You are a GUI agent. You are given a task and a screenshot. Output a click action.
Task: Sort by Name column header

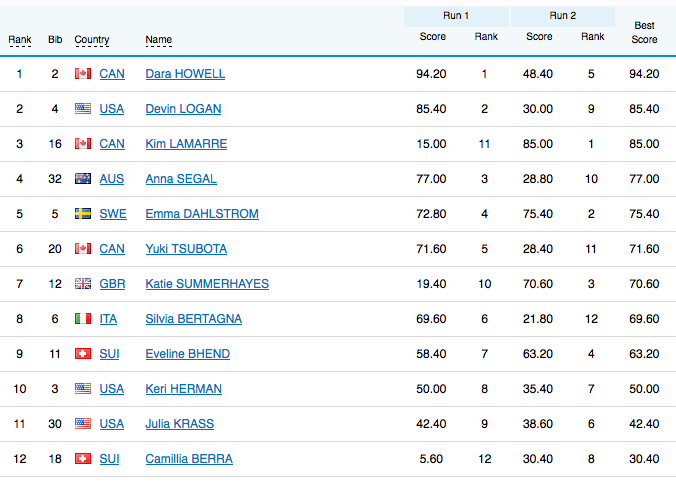coord(158,41)
